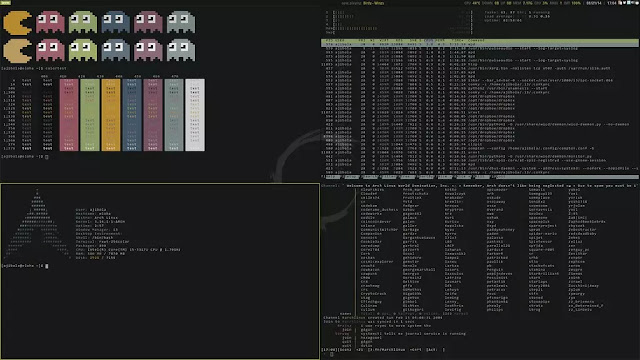Sort htop by the MEM% column header
The height and width of the screenshot is (360, 640).
439,40
